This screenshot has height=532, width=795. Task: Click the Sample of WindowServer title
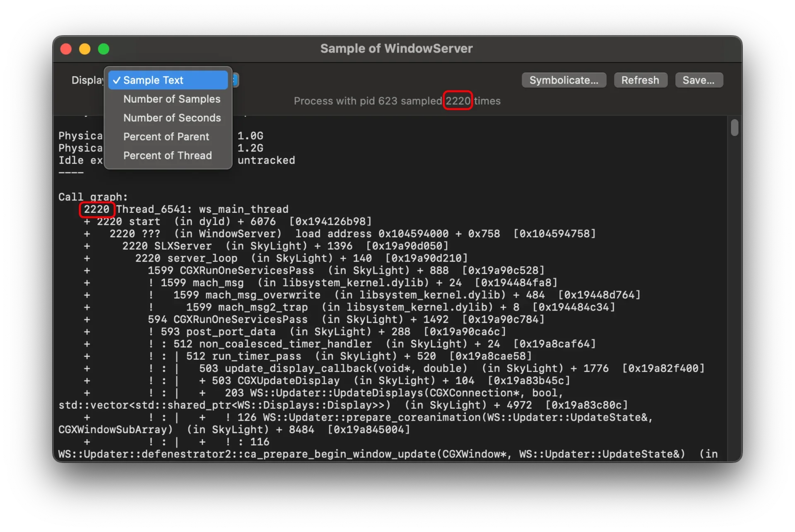click(x=396, y=49)
